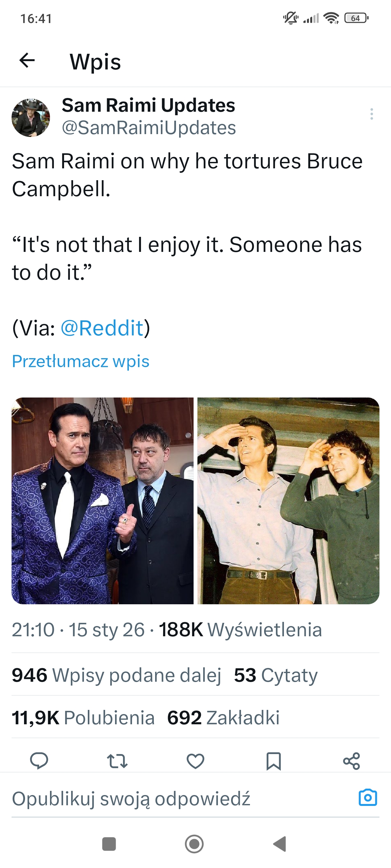Tap the back arrow icon
391x868 pixels.
click(27, 61)
